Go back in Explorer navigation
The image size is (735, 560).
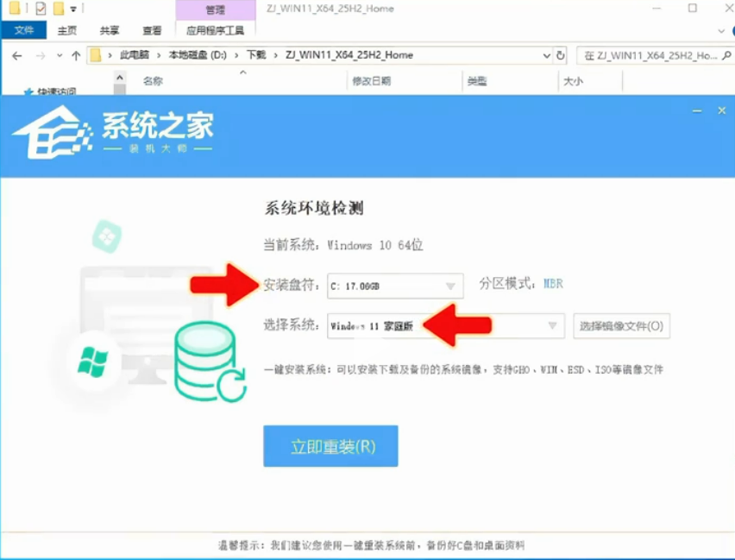(17, 56)
